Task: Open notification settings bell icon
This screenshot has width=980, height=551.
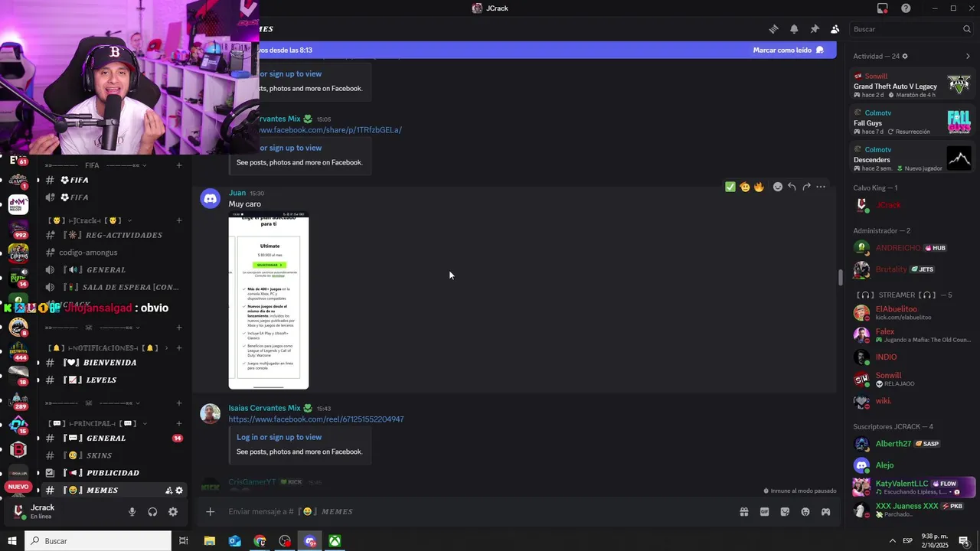Action: coord(794,29)
